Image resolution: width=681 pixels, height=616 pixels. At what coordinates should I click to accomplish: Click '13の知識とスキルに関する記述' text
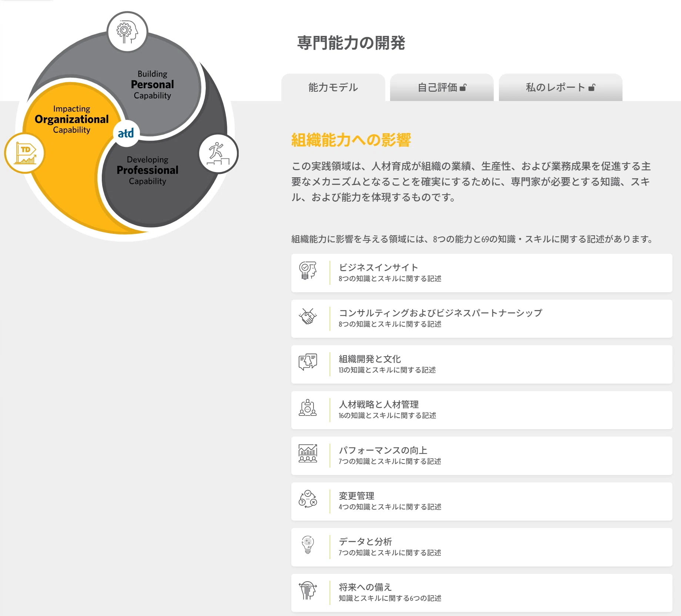[387, 370]
